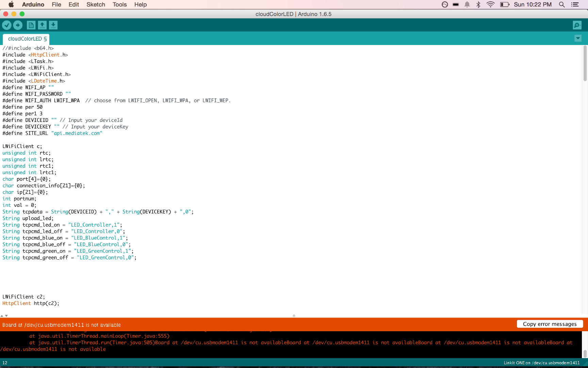Click the '#define WIFI_AUTH LWIFI_WPA' line
The width and height of the screenshot is (588, 368).
click(x=116, y=100)
